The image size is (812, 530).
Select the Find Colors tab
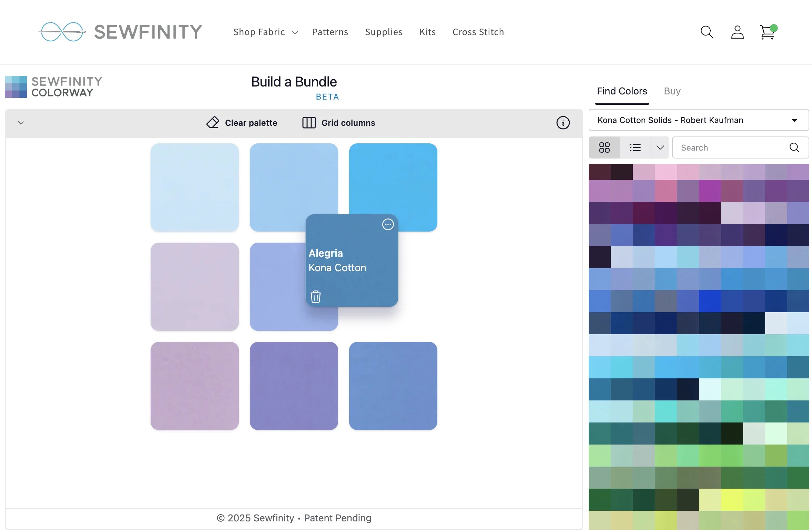[621, 91]
